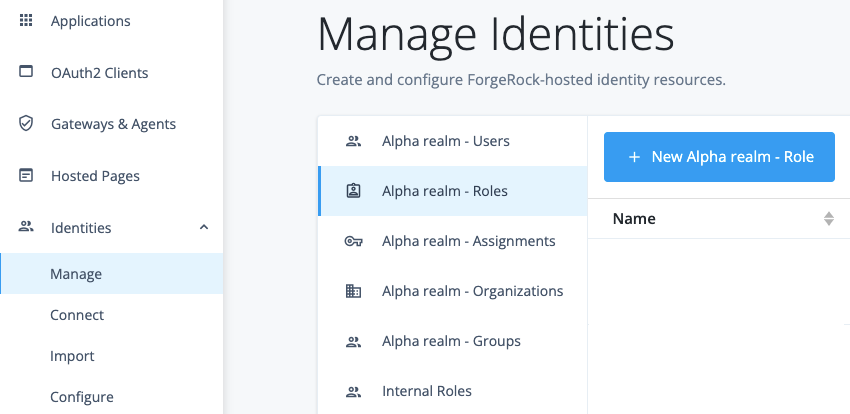Click the Assignments key icon
850x414 pixels.
pyautogui.click(x=353, y=241)
